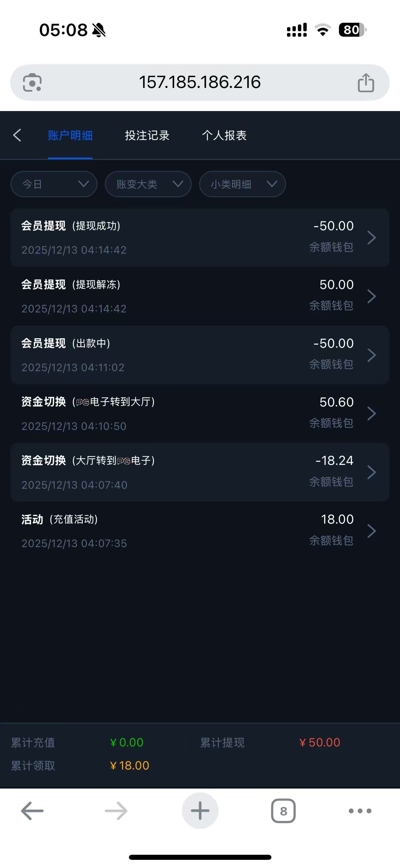Switch to the 个人报表 tab

click(x=224, y=135)
